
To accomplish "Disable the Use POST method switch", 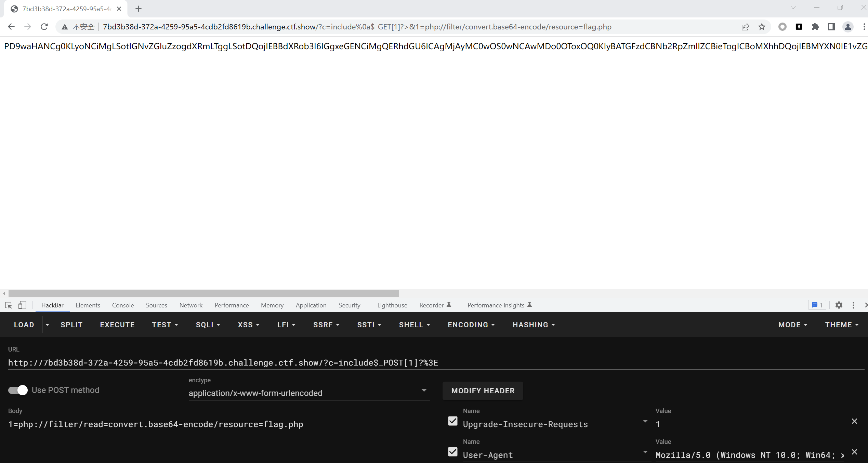I will pyautogui.click(x=18, y=390).
